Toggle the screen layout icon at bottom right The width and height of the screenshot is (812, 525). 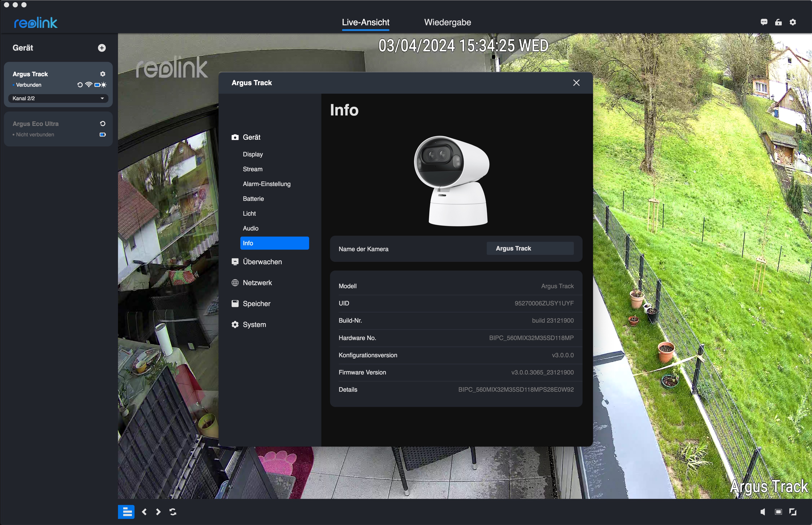pyautogui.click(x=778, y=512)
